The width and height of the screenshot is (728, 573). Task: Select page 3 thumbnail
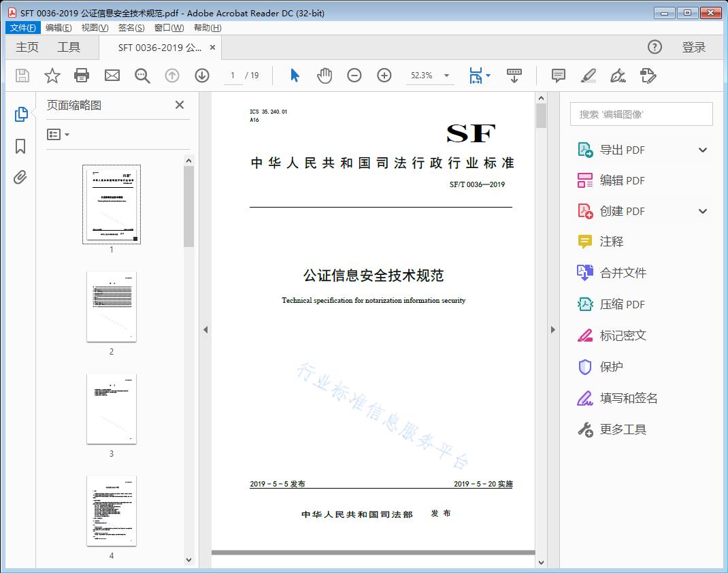point(111,408)
